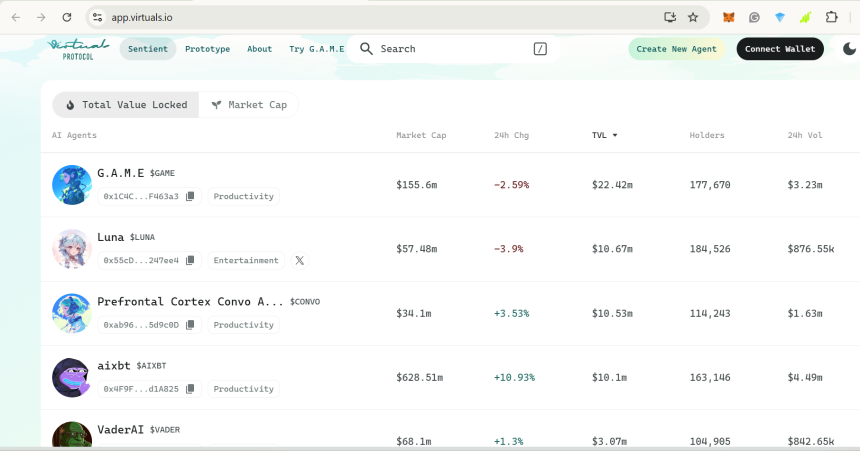The image size is (860, 451).
Task: Open G.A.M.E agent name link
Action: (x=121, y=173)
